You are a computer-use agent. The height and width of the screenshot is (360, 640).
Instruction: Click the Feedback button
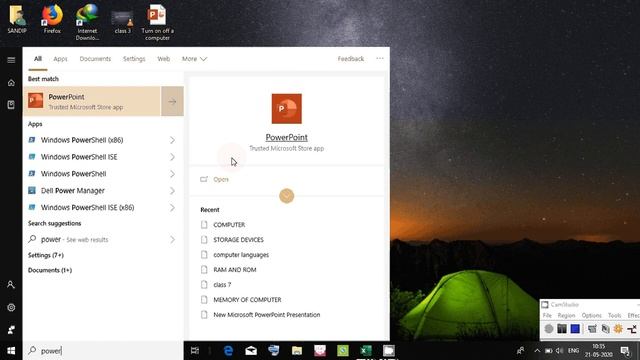[351, 59]
